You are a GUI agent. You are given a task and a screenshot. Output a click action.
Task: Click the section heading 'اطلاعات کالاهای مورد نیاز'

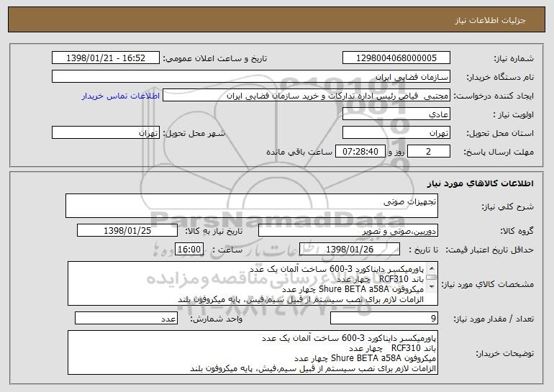pyautogui.click(x=480, y=183)
